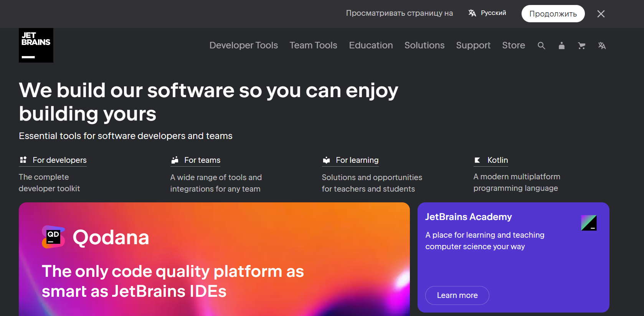
Task: Click the JetBrains Academy card title
Action: pyautogui.click(x=469, y=217)
